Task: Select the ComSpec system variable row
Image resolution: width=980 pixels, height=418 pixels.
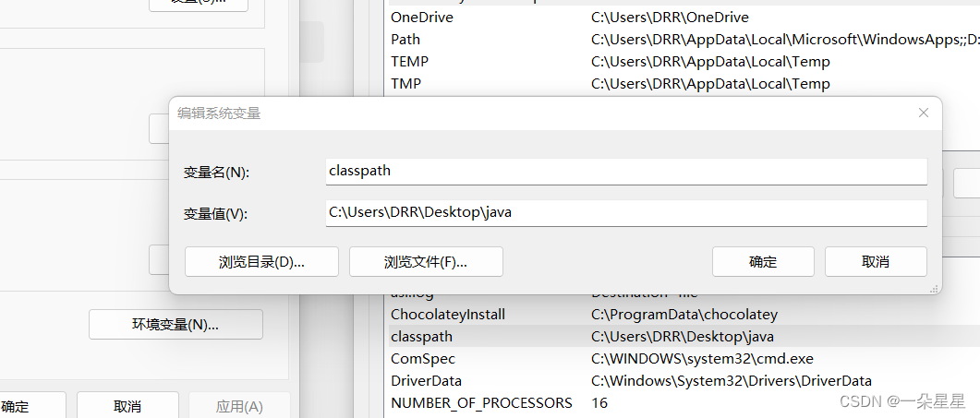Action: pos(684,359)
